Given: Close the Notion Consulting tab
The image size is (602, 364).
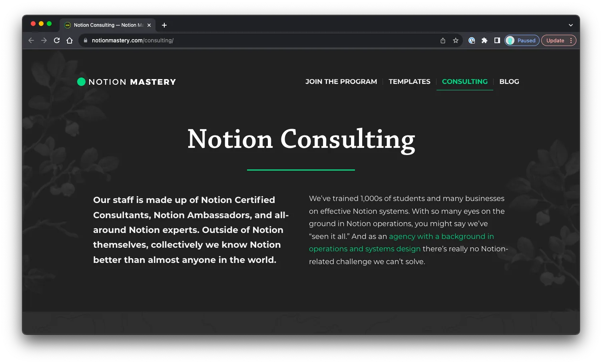Looking at the screenshot, I should point(149,25).
